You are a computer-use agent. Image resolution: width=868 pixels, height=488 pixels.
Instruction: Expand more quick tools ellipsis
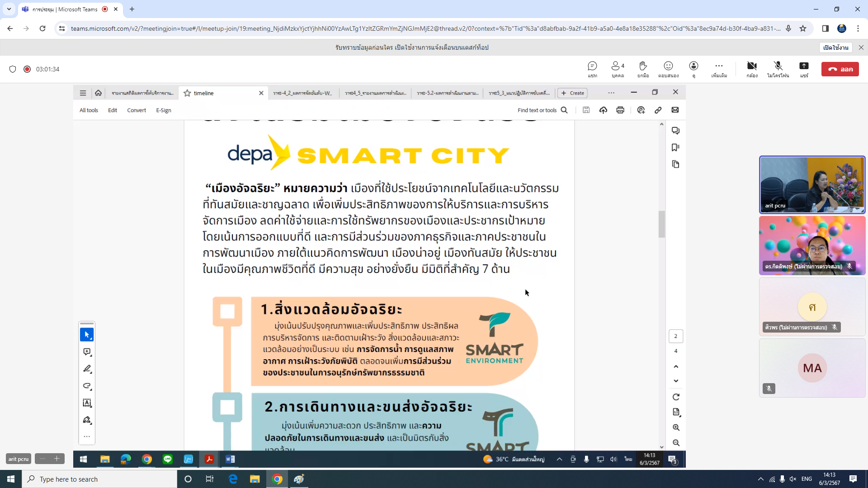87,436
